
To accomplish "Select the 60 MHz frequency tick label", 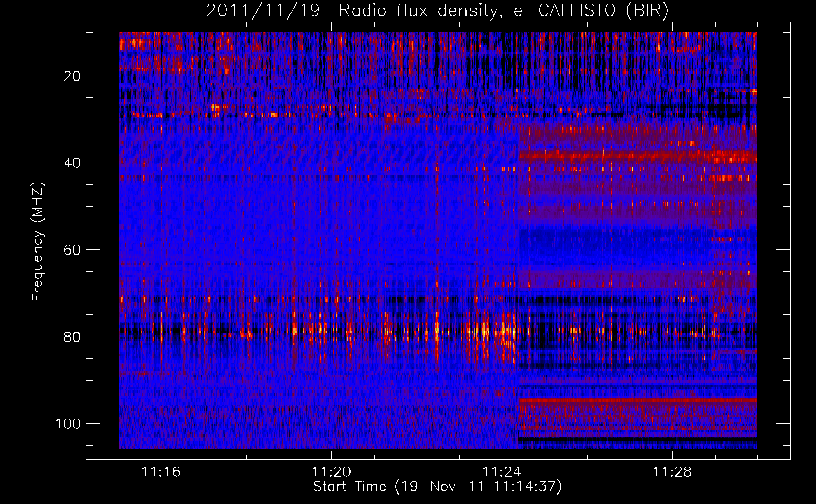I will (x=73, y=250).
